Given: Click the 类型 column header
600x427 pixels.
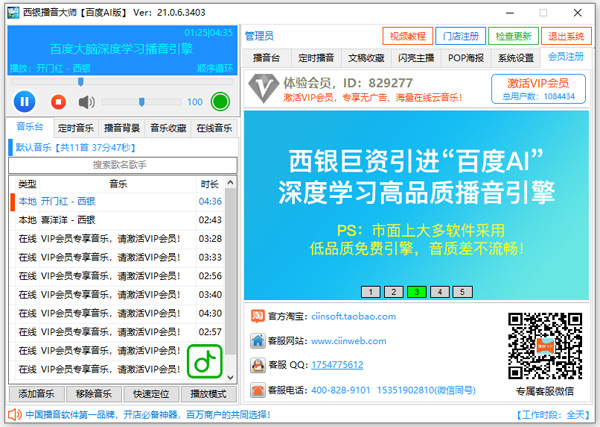Looking at the screenshot, I should click(x=27, y=184).
